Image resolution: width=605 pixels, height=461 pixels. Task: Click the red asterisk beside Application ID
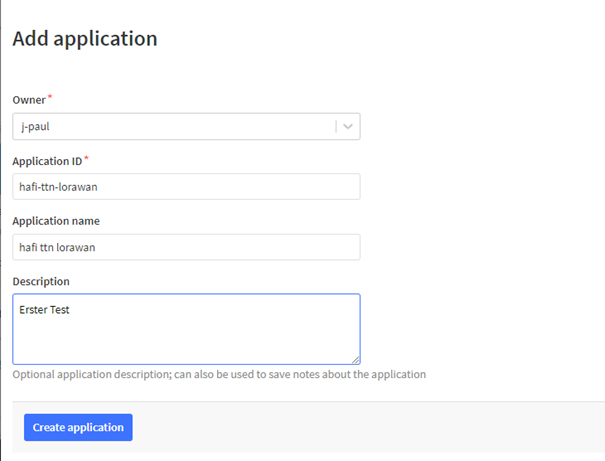coord(86,157)
